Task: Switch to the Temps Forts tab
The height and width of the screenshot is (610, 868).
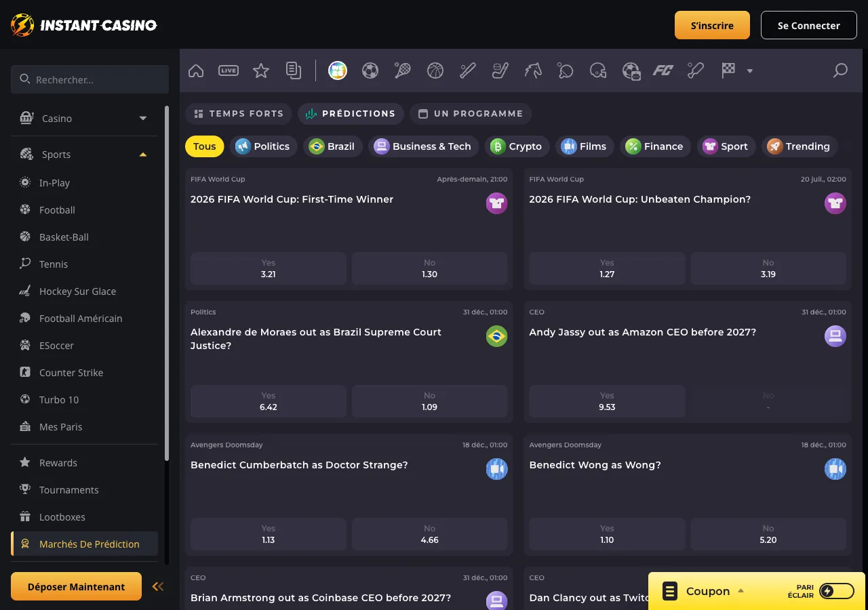Action: pos(239,114)
